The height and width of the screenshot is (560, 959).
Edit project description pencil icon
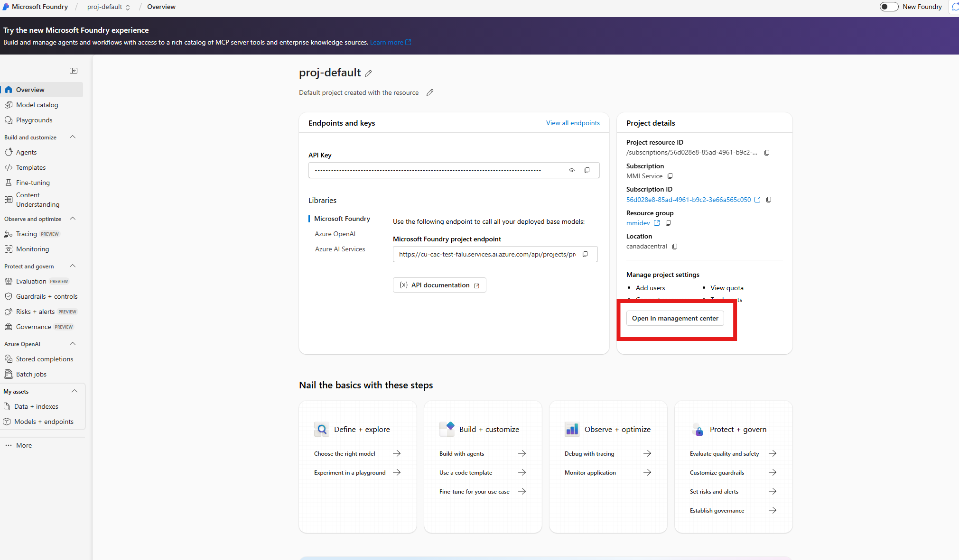tap(430, 92)
